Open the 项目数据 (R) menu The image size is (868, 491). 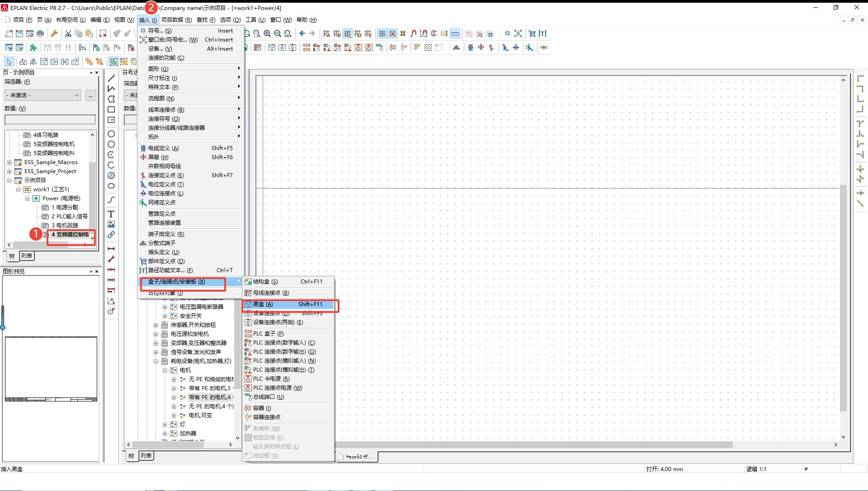(x=176, y=20)
